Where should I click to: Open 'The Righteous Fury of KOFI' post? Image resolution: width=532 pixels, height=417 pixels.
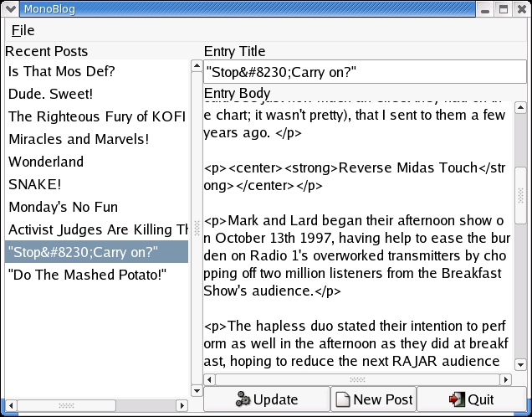pyautogui.click(x=95, y=116)
